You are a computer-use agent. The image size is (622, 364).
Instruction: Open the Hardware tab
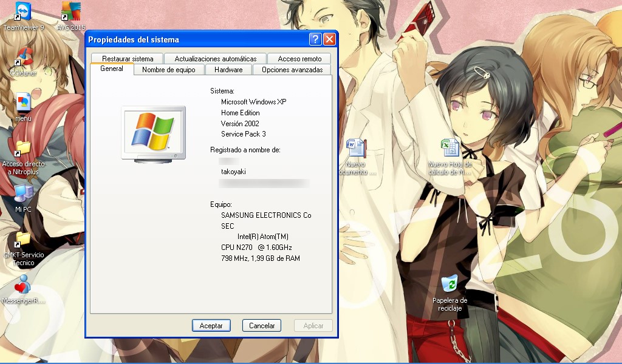228,70
